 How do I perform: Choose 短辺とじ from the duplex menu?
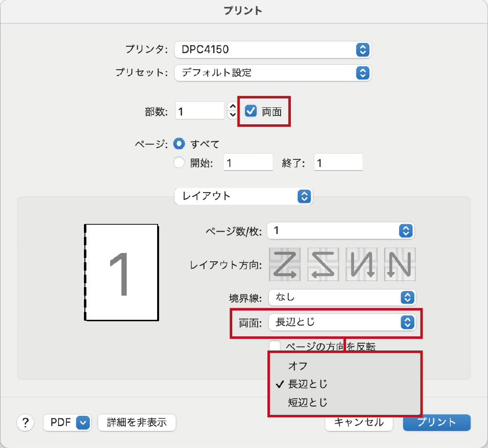pyautogui.click(x=307, y=403)
